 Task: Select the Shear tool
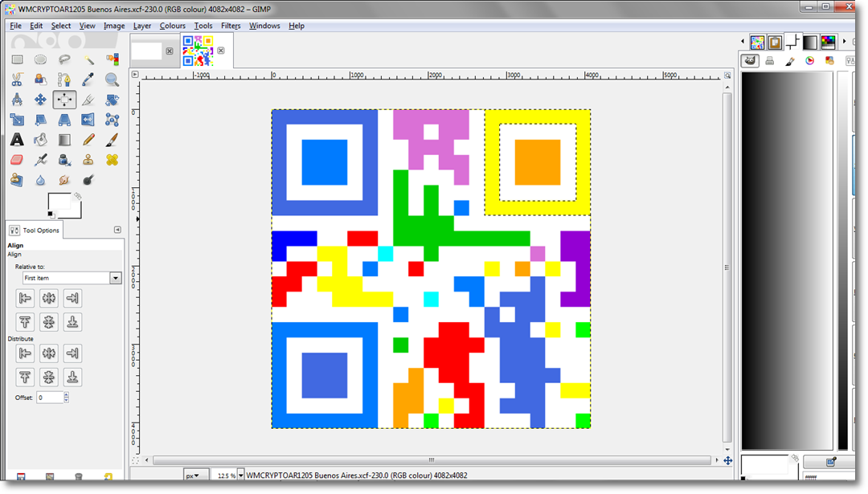pos(40,120)
